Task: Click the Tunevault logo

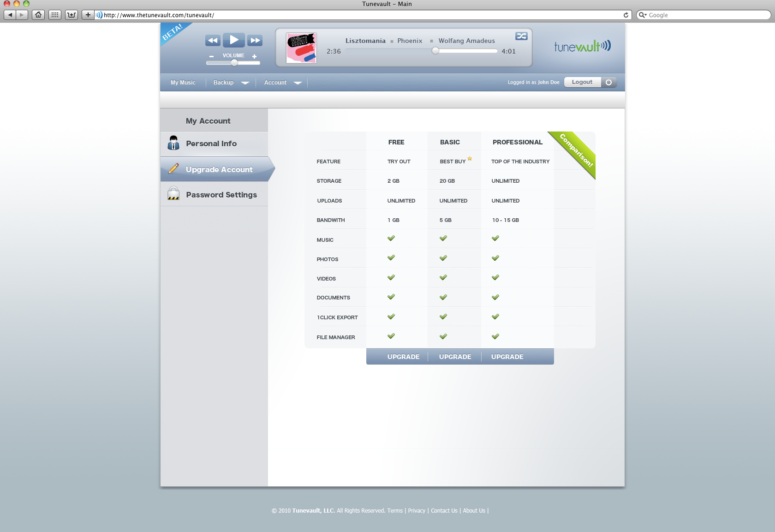Action: [x=583, y=46]
